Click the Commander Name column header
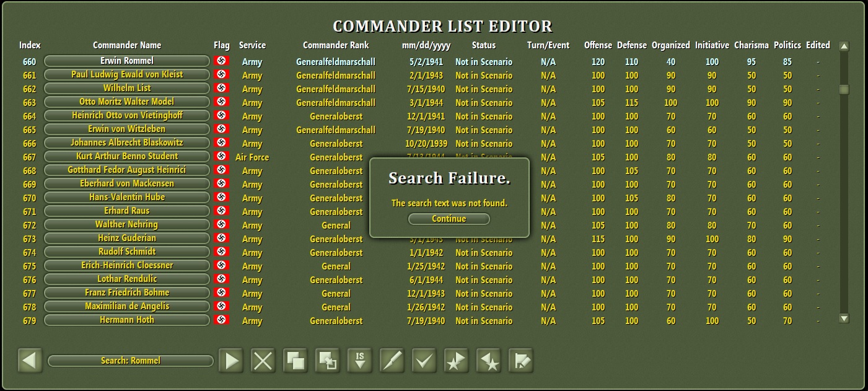This screenshot has width=868, height=391. pyautogui.click(x=127, y=45)
